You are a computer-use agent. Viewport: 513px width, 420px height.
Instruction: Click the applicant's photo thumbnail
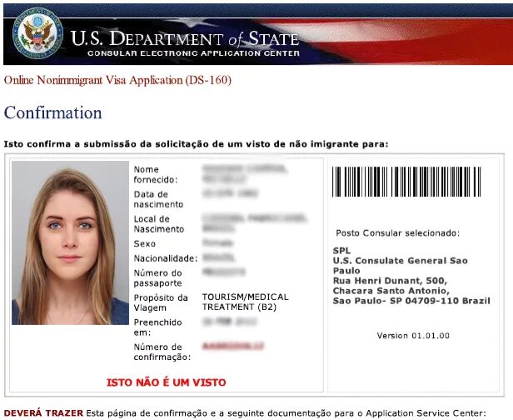pyautogui.click(x=70, y=242)
